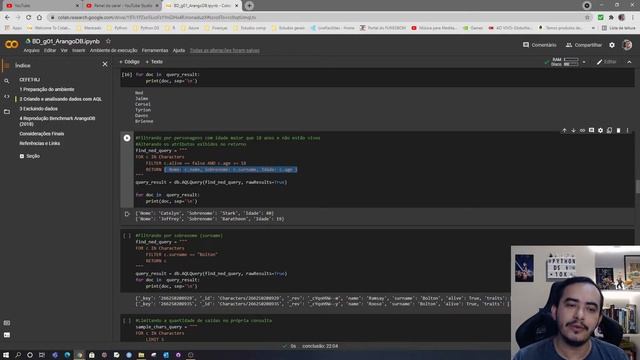Switch to the YouTube browser tab
640x360 pixels.
click(x=41, y=6)
